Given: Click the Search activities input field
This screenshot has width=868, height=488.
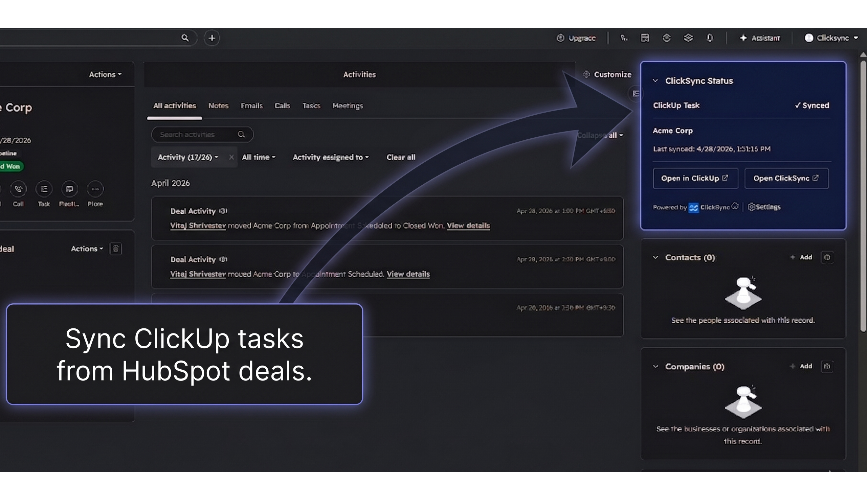Looking at the screenshot, I should (202, 135).
